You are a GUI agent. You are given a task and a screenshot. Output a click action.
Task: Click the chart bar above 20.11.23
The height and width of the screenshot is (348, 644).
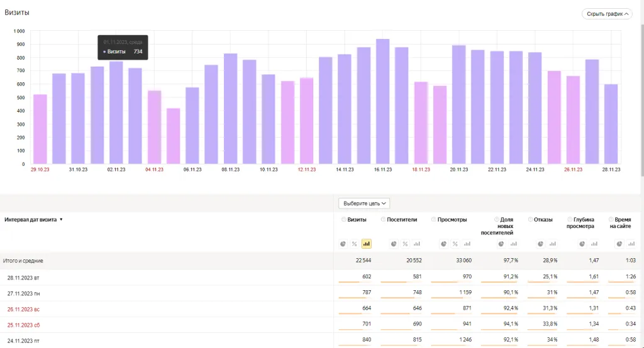[x=458, y=105]
